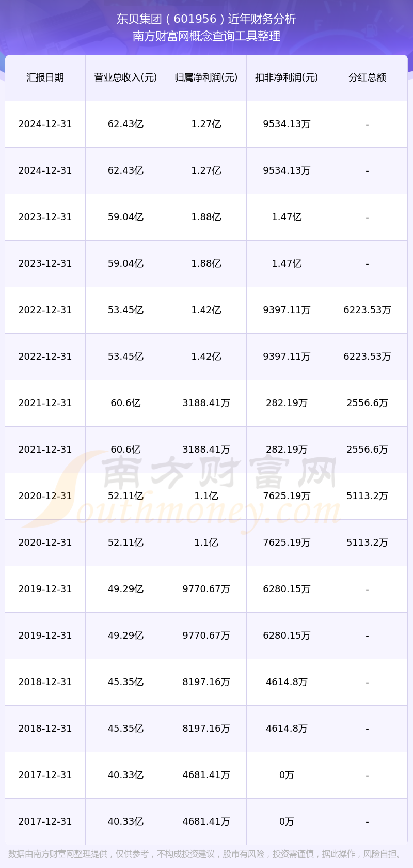Viewport: 413px width, 868px height.
Task: Click the 分红总额 column header
Action: click(367, 78)
